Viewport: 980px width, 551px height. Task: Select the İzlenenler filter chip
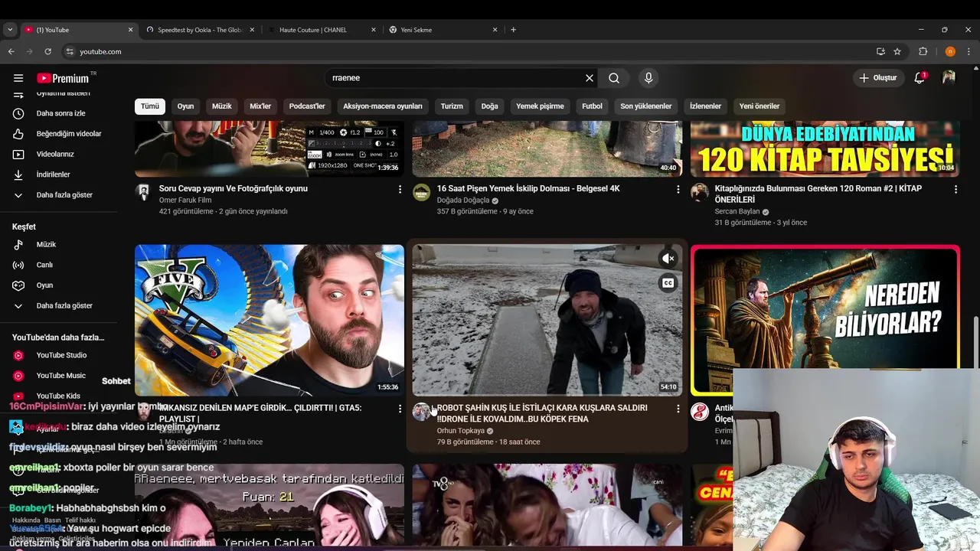tap(705, 106)
